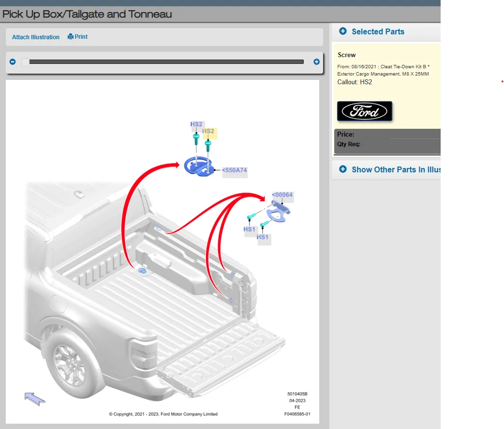
Task: Select the lower HS1 callout label
Action: 263,237
